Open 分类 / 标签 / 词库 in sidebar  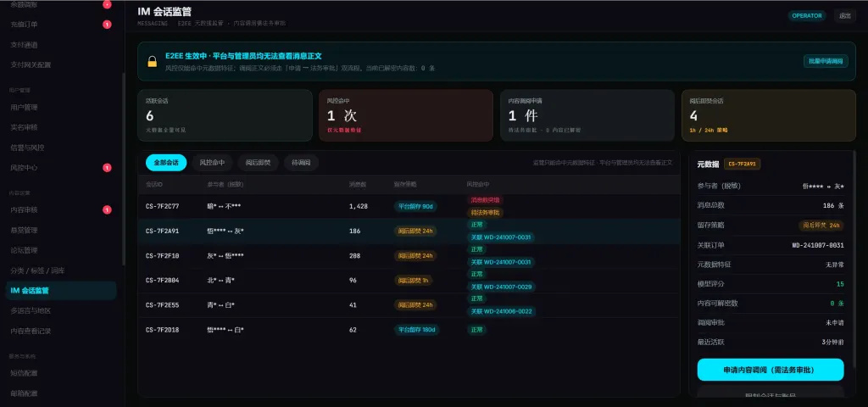point(37,270)
